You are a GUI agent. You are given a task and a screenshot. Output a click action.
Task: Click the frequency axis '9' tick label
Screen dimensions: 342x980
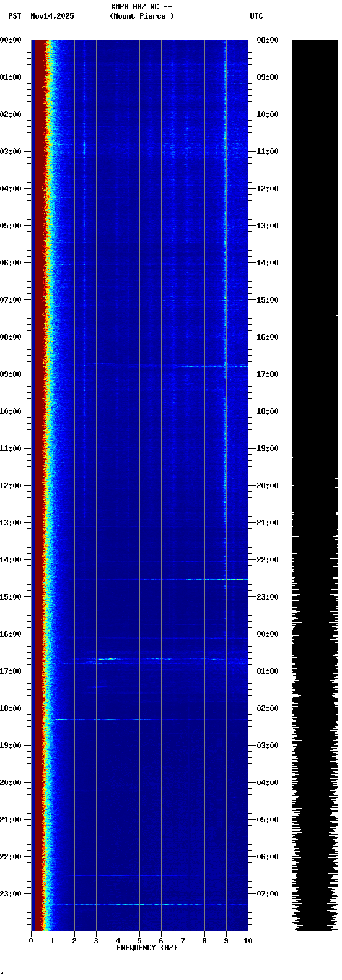[x=226, y=941]
